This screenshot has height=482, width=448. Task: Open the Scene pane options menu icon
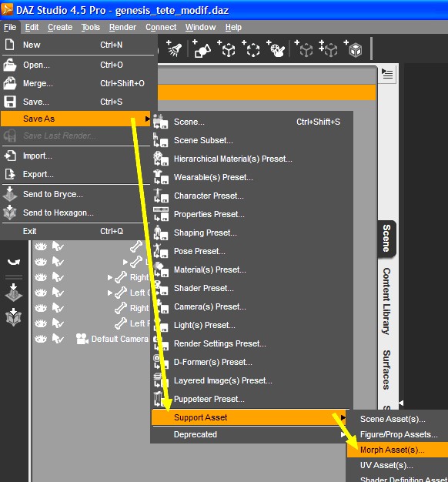coord(387,74)
